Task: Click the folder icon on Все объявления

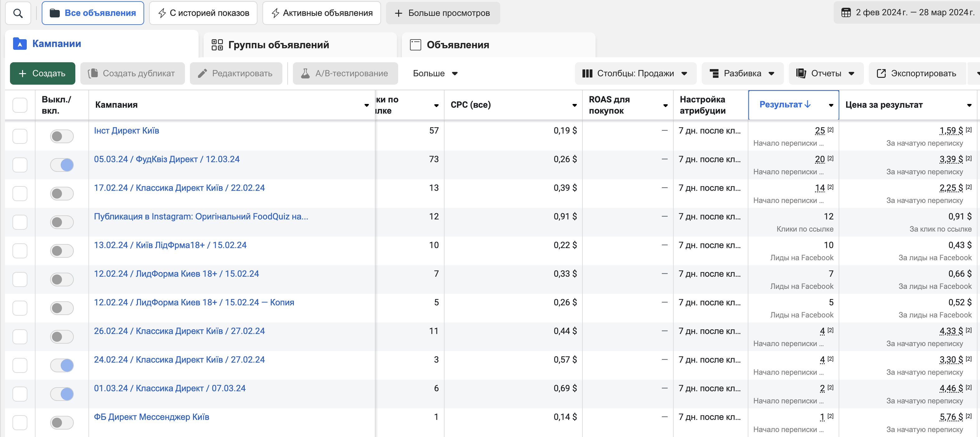Action: pos(55,13)
